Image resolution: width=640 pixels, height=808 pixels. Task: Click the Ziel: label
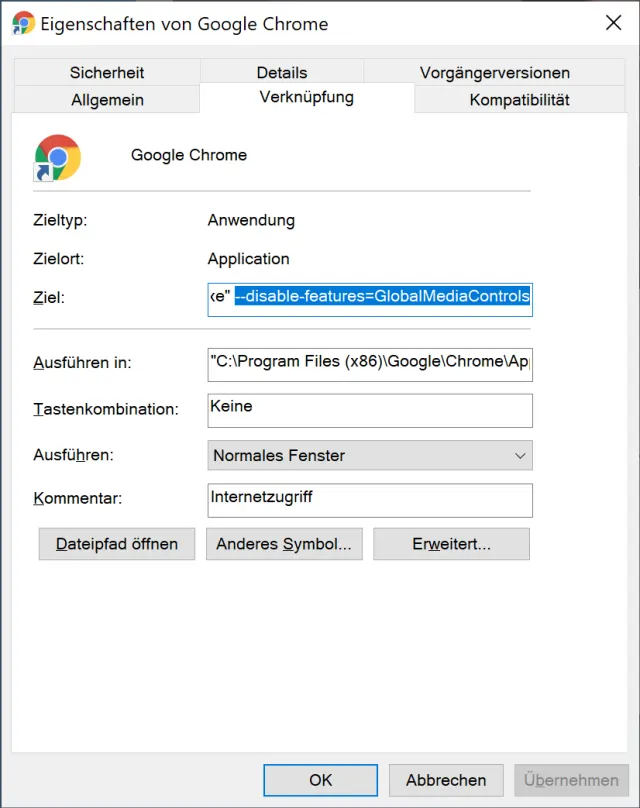[49, 297]
